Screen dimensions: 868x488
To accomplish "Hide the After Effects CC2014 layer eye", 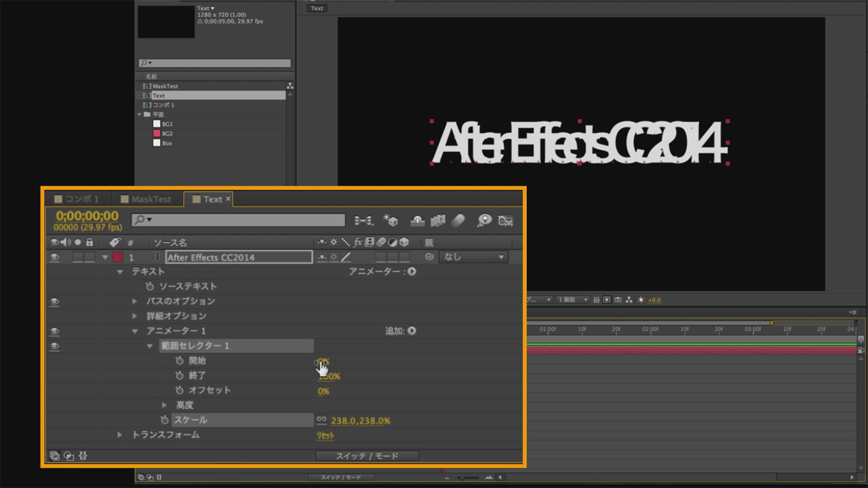I will [x=54, y=257].
